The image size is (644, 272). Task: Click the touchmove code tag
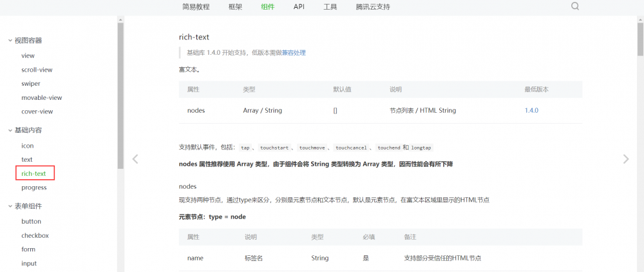(x=312, y=148)
